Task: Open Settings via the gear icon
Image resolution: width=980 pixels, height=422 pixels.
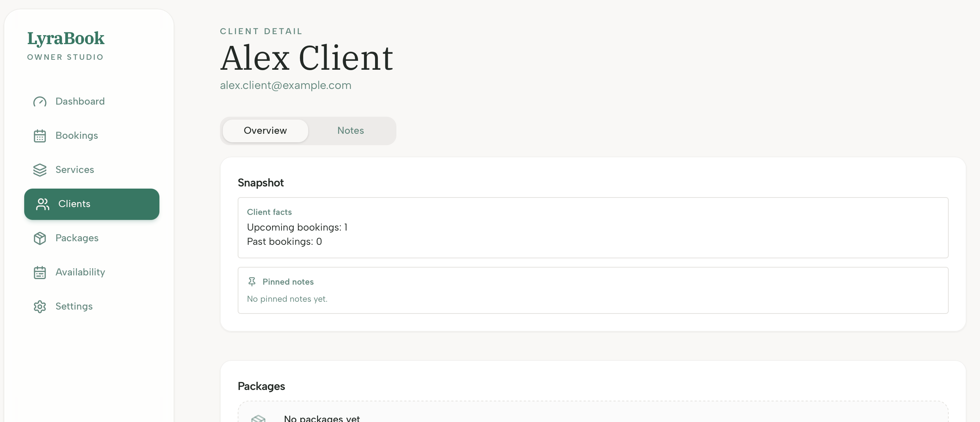Action: [39, 306]
